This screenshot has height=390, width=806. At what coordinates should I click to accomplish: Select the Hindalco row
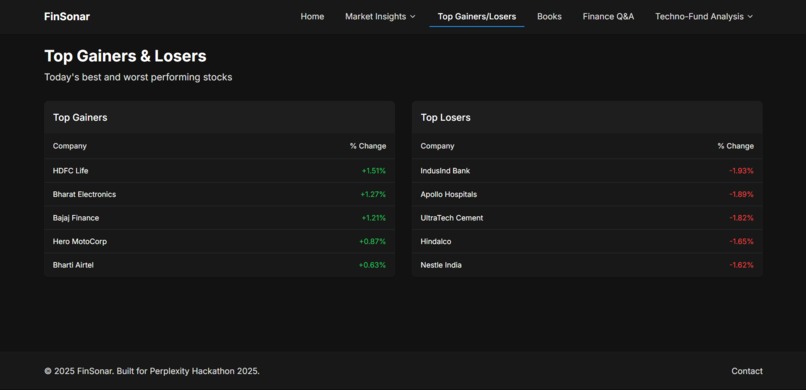(587, 242)
